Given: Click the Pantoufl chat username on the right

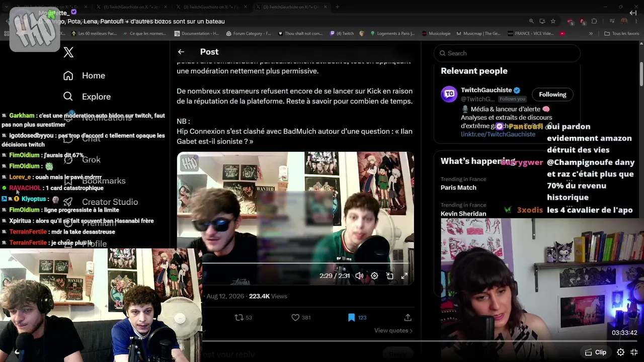Looking at the screenshot, I should pyautogui.click(x=525, y=127).
